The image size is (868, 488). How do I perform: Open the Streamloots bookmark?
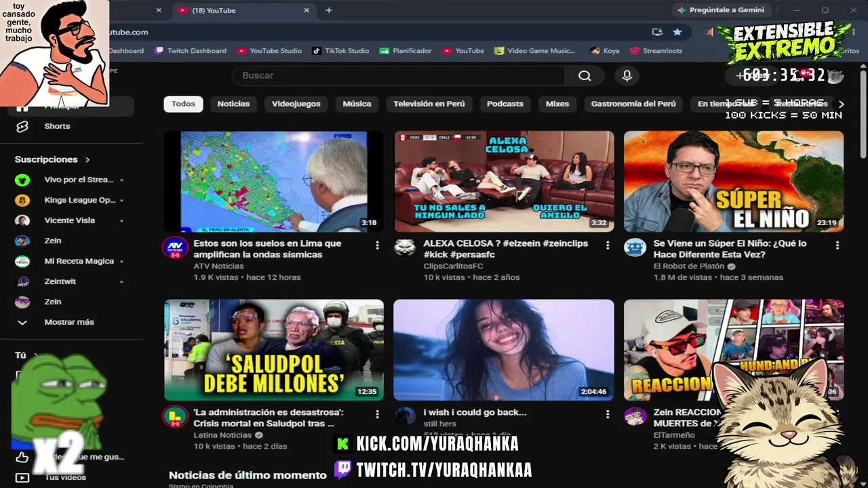[656, 51]
